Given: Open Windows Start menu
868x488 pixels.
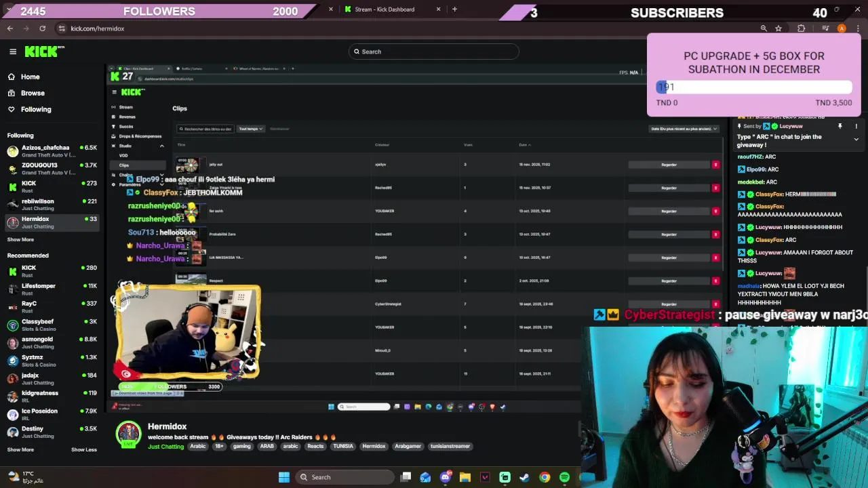Looking at the screenshot, I should (284, 477).
